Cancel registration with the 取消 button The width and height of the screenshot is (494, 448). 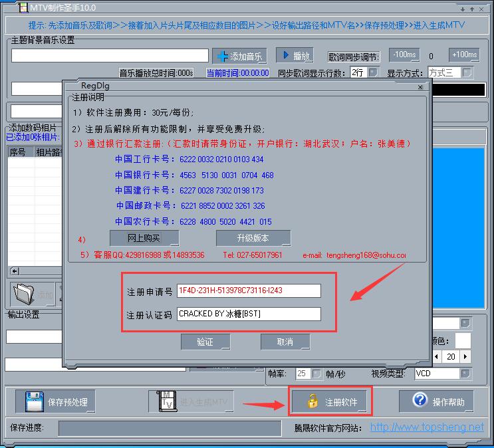tap(285, 342)
